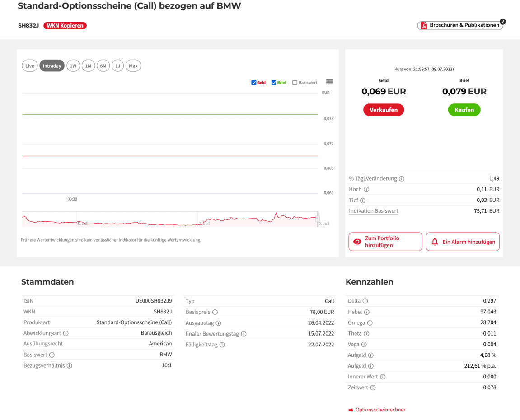Click info icon beside Bezugsverhältnis
The height and width of the screenshot is (420, 520).
[70, 366]
